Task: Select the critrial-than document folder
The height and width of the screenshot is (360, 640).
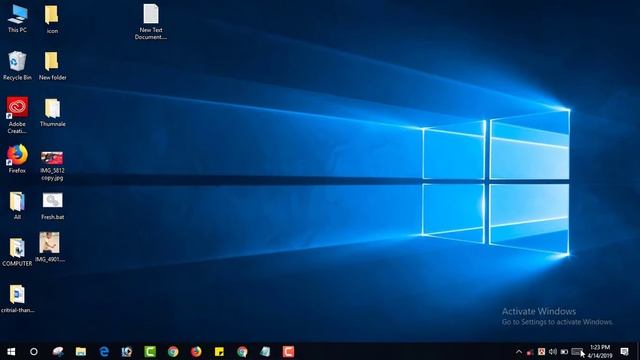Action: [x=17, y=299]
